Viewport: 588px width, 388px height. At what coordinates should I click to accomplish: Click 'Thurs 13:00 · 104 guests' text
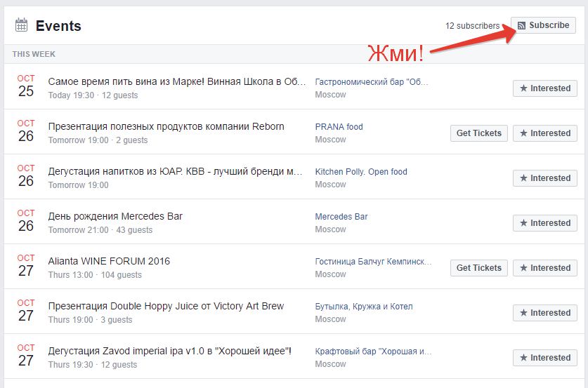(95, 275)
